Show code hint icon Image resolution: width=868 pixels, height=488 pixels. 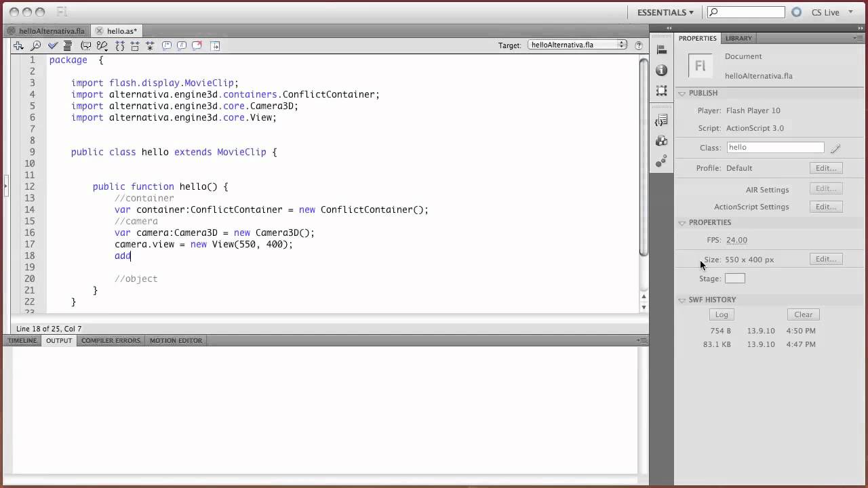tap(86, 45)
